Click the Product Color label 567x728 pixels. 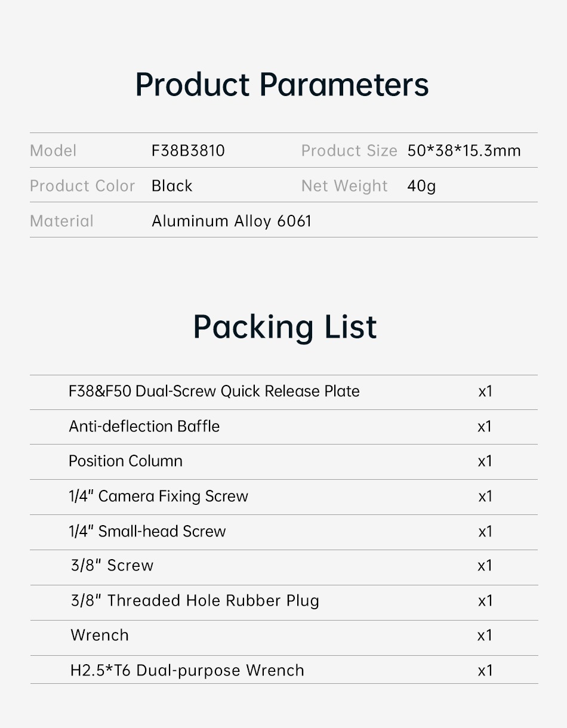82,186
